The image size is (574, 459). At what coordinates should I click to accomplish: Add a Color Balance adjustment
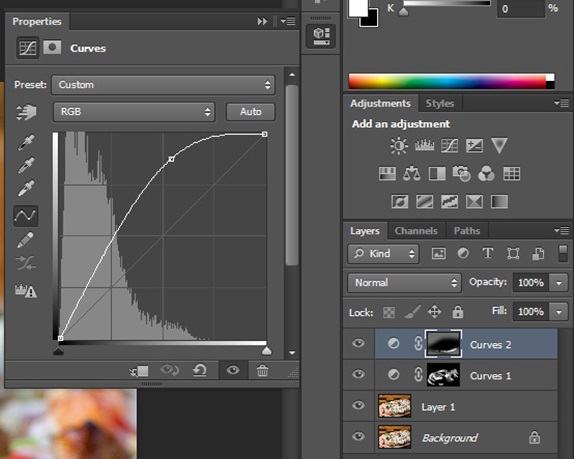click(x=412, y=173)
